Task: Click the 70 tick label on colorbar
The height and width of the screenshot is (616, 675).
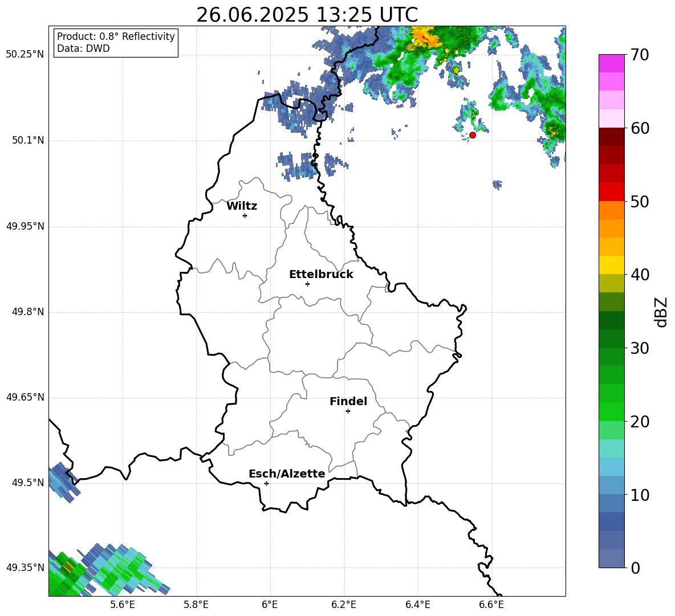Action: [x=640, y=55]
